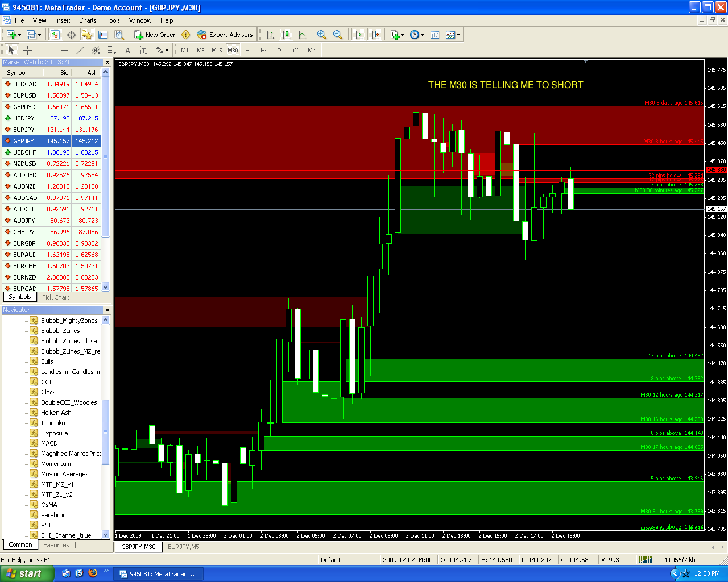Screen dimensions: 728x582
Task: Open the MetaEditor yellow diamond icon
Action: tap(185, 35)
